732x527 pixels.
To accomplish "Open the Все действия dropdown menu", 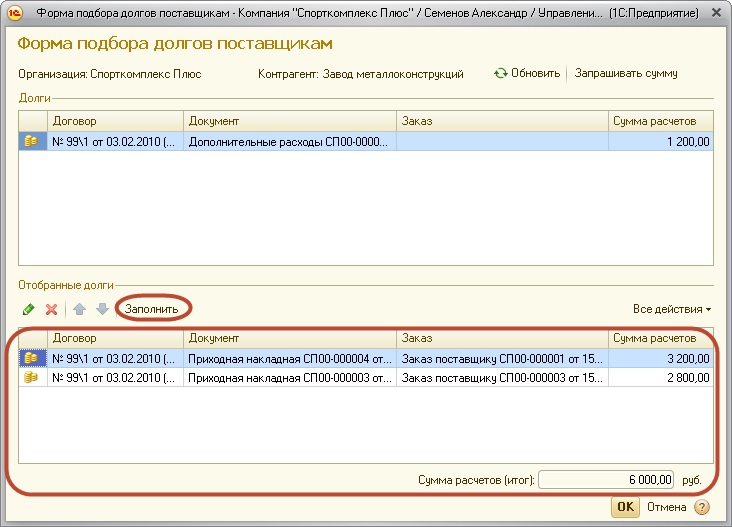I will pos(672,309).
